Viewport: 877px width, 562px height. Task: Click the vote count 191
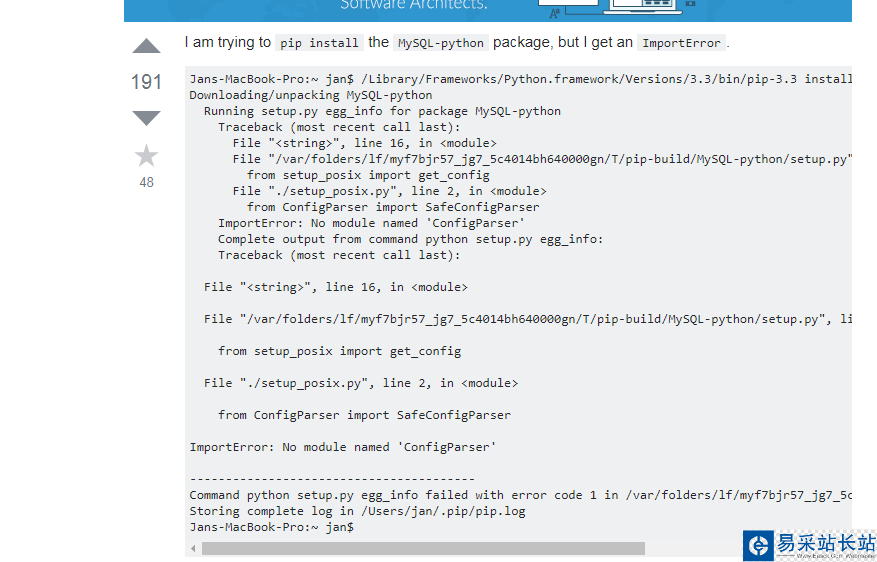coord(146,82)
